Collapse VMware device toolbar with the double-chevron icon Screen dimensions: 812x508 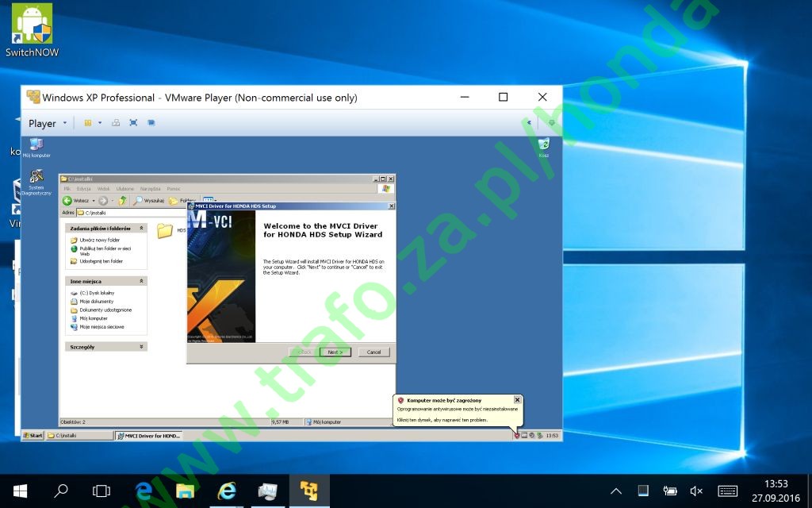[x=529, y=123]
